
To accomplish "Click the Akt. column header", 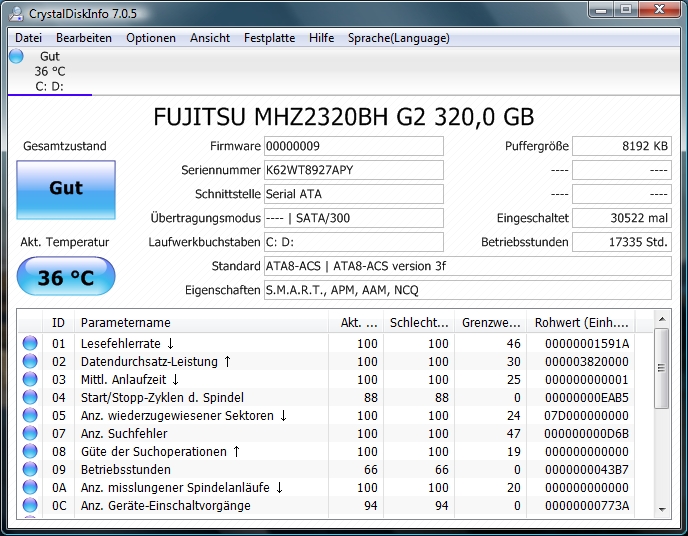I will point(356,323).
